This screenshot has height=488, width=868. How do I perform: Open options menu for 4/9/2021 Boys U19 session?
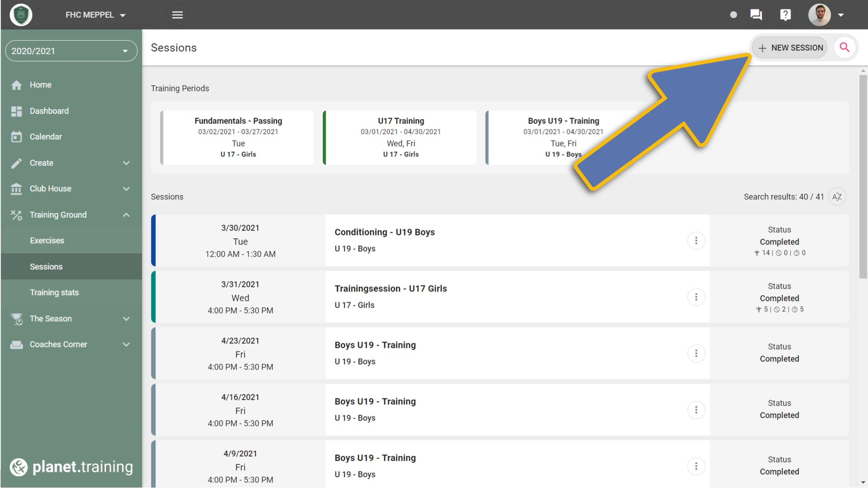[696, 467]
